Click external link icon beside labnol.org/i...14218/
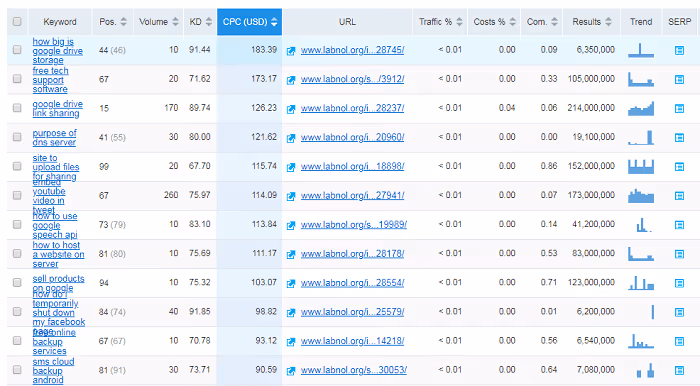Image resolution: width=700 pixels, height=386 pixels. [291, 342]
